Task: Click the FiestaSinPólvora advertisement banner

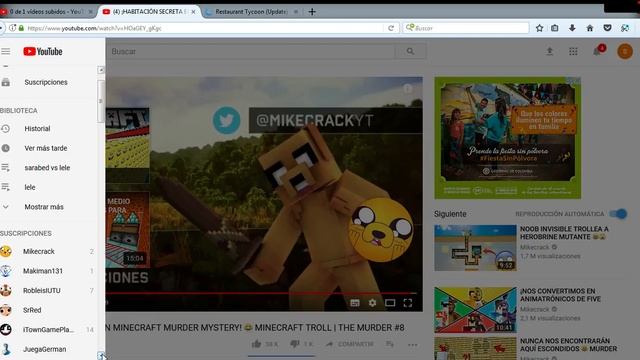Action: [x=507, y=138]
